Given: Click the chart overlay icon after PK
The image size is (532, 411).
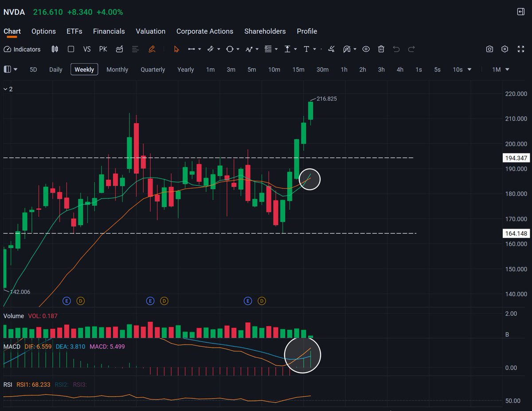Looking at the screenshot, I should 119,49.
